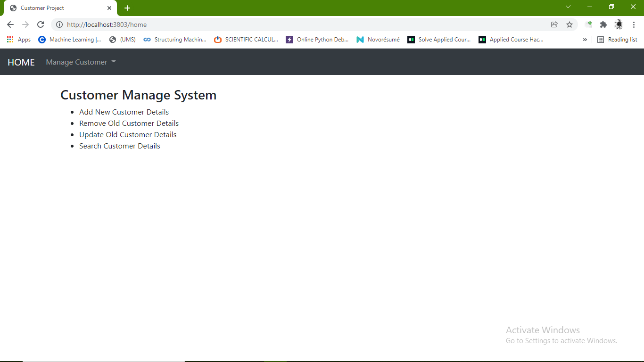Open the Manage Customer dropdown

click(x=80, y=62)
